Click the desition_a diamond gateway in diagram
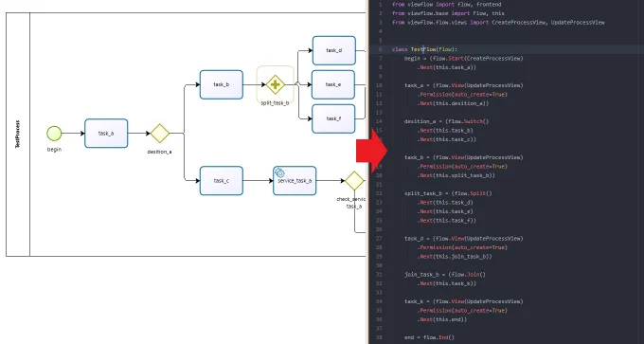This screenshot has height=344, width=644. point(160,134)
